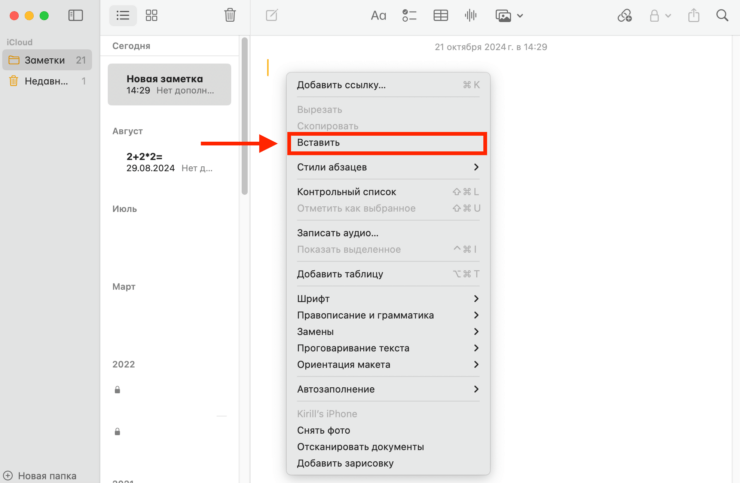This screenshot has width=740, height=483.
Task: Open the lock note dropdown
Action: tap(661, 15)
